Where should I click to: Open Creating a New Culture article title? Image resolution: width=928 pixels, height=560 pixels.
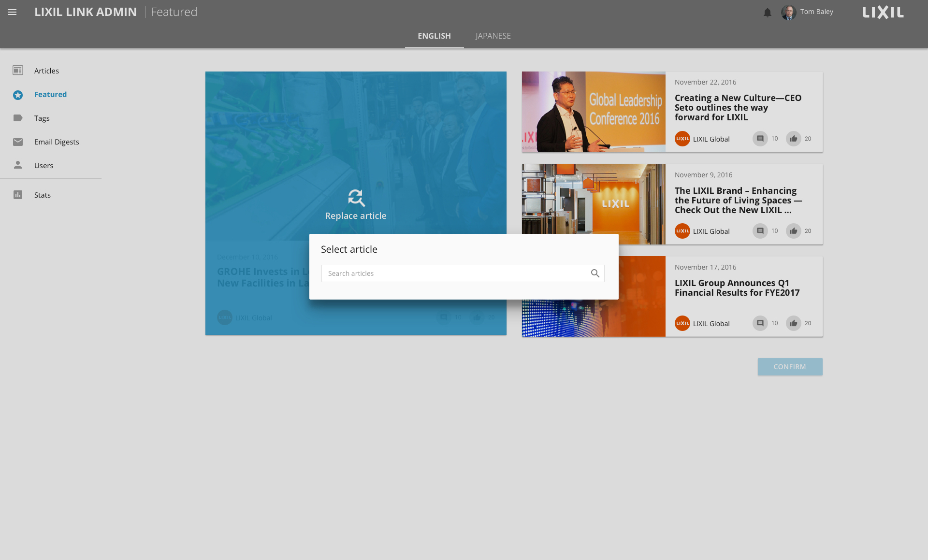point(738,107)
